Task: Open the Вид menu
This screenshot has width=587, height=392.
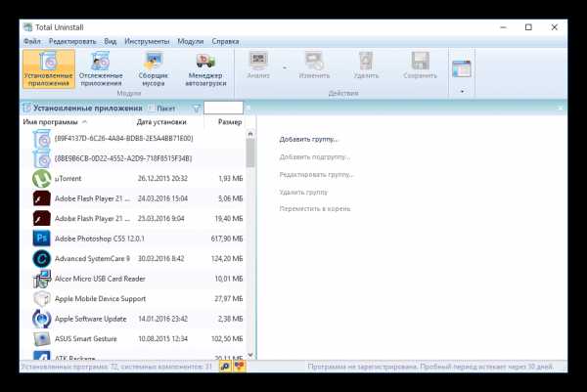Action: (x=110, y=41)
